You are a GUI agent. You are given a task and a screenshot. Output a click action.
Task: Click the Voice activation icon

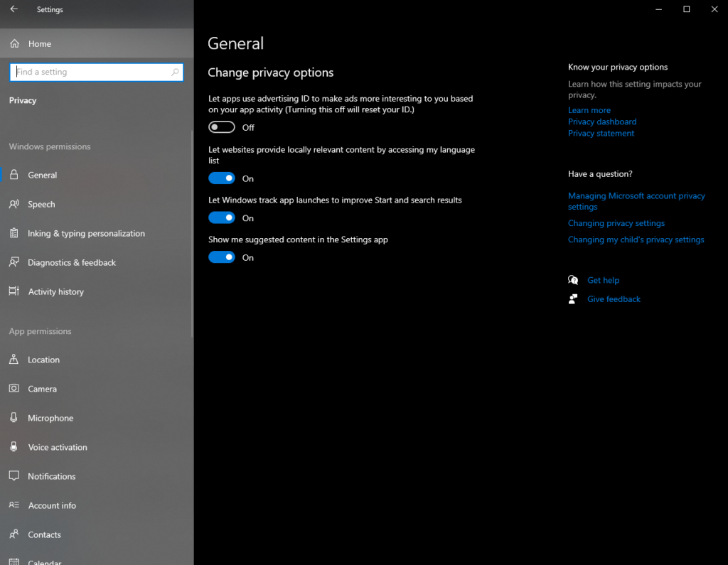click(x=14, y=446)
